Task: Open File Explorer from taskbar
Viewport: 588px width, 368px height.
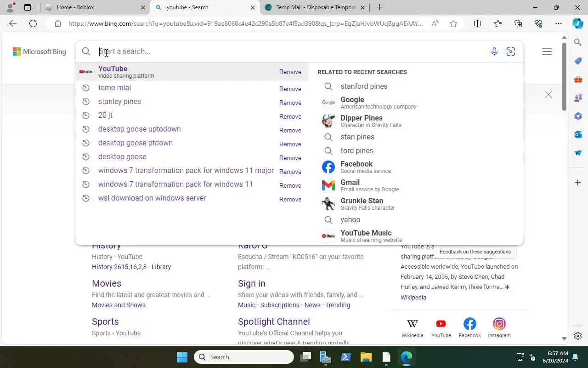Action: [366, 357]
